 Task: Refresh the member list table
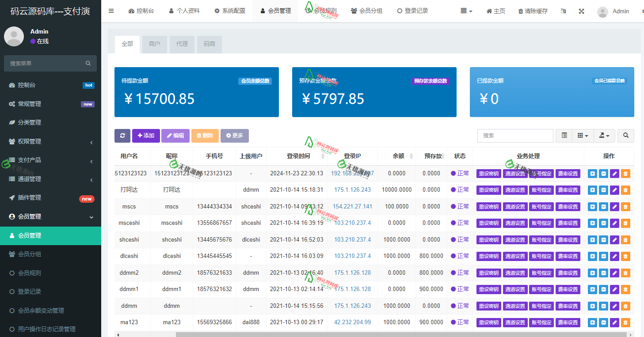[x=122, y=136]
